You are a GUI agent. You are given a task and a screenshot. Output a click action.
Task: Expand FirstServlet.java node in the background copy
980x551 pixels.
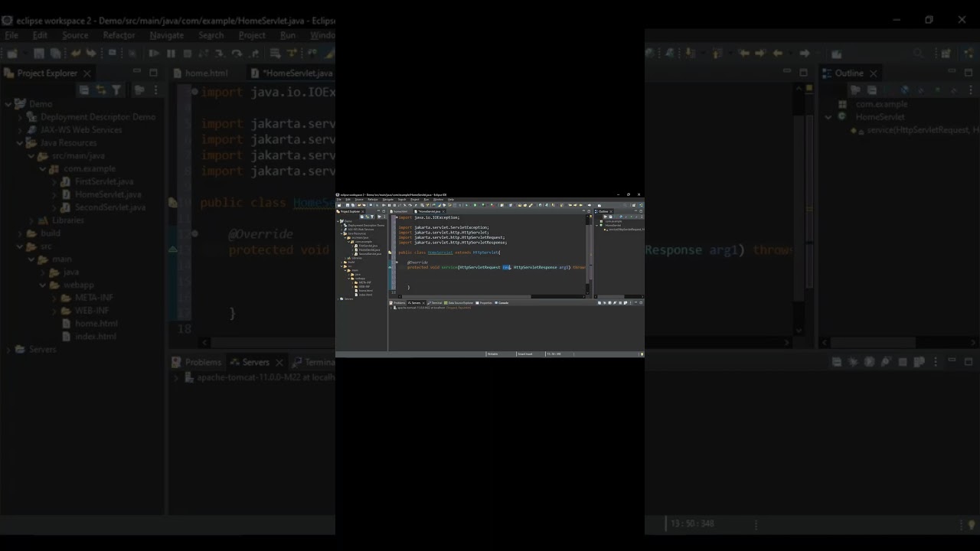tap(54, 182)
